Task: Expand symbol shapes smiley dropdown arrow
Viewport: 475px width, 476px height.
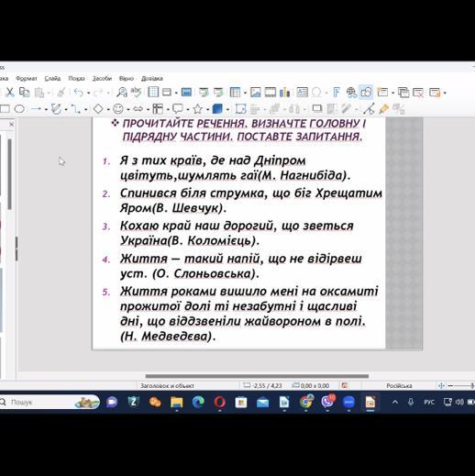Action: click(128, 109)
